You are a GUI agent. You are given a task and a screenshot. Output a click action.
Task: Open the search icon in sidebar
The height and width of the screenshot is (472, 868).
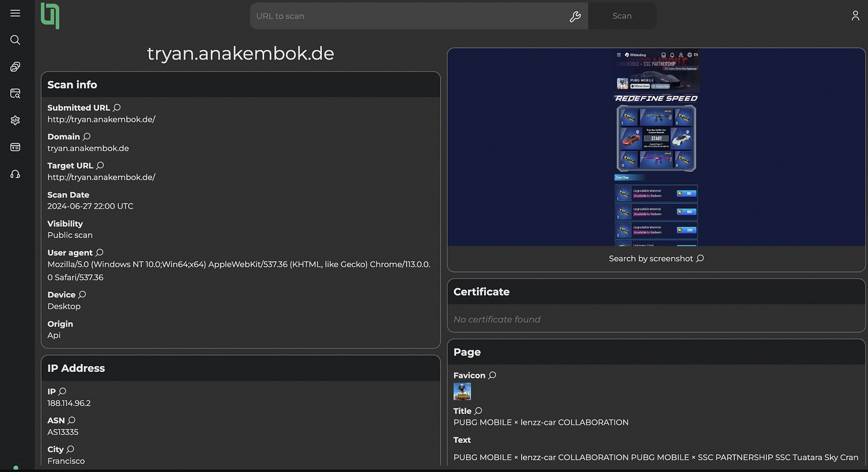click(15, 40)
